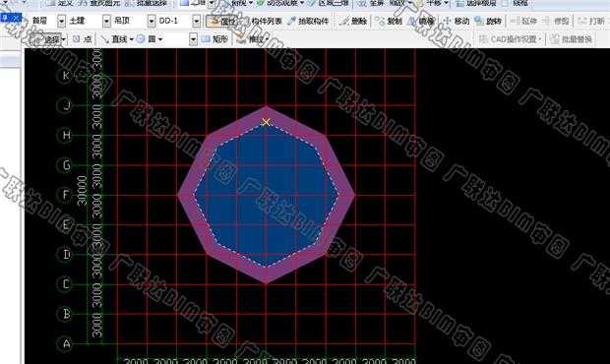
Task: Switch to 二维 2D view
Action: [x=194, y=3]
